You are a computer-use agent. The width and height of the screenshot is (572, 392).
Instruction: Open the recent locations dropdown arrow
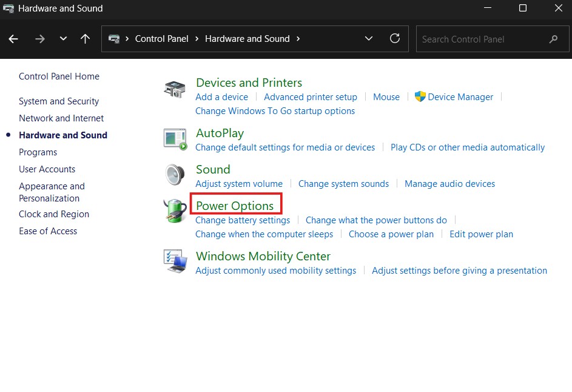63,39
